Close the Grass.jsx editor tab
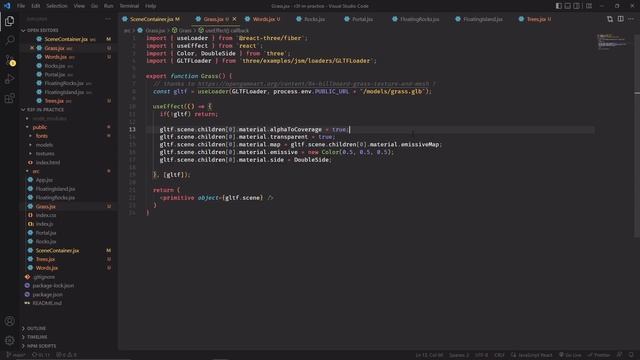 pos(234,19)
